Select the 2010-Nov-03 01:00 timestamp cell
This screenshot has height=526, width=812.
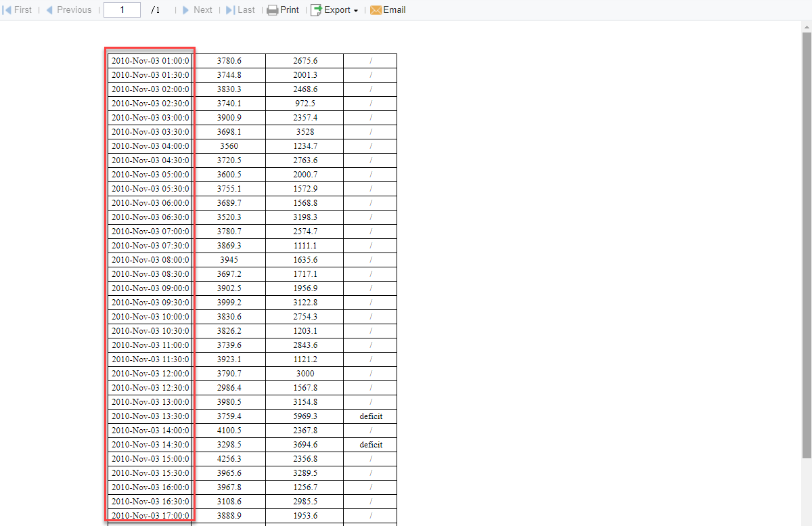click(150, 60)
